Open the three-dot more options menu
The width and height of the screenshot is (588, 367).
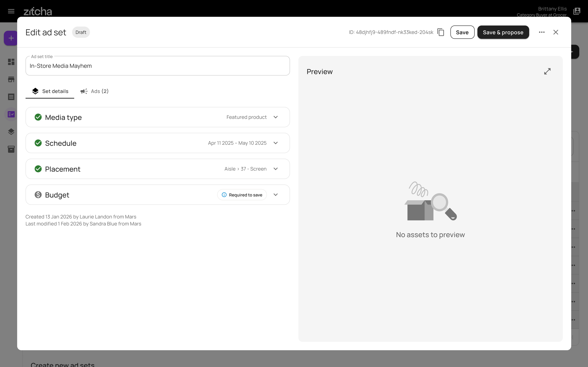coord(542,32)
